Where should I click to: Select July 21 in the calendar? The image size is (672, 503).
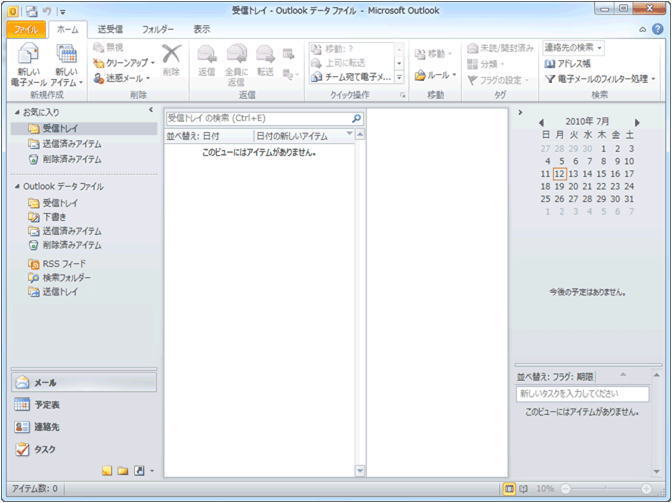587,186
